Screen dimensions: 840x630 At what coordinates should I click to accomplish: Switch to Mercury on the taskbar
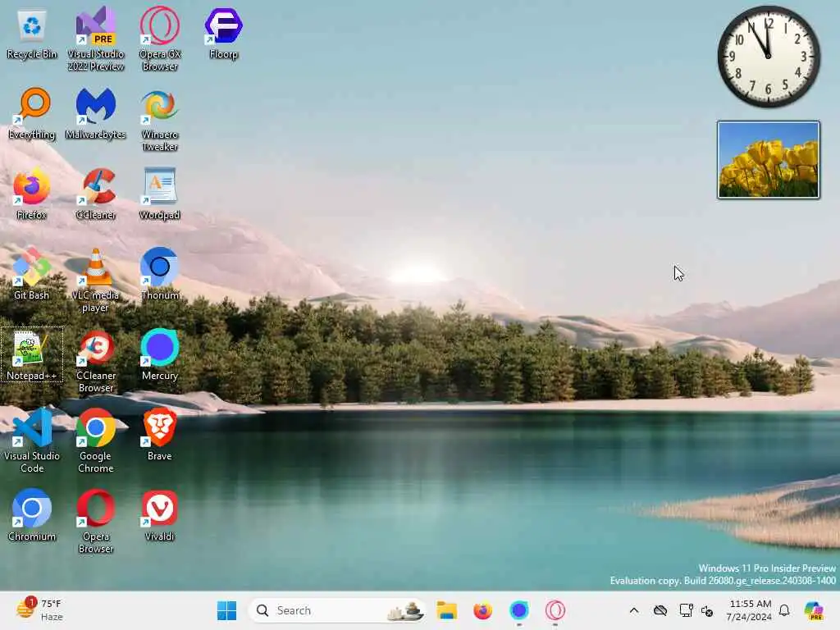tap(518, 610)
